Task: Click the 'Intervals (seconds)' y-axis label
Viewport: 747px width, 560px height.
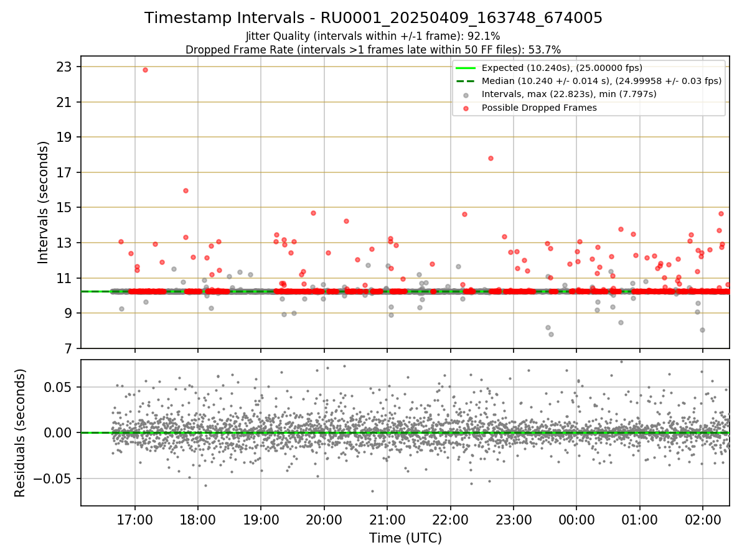Action: [43, 202]
